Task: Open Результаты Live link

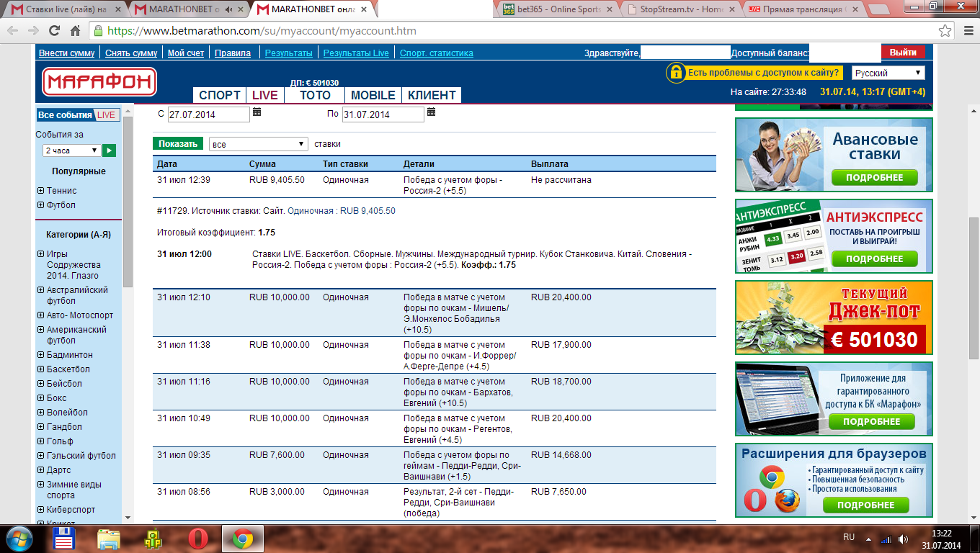Action: (x=356, y=53)
